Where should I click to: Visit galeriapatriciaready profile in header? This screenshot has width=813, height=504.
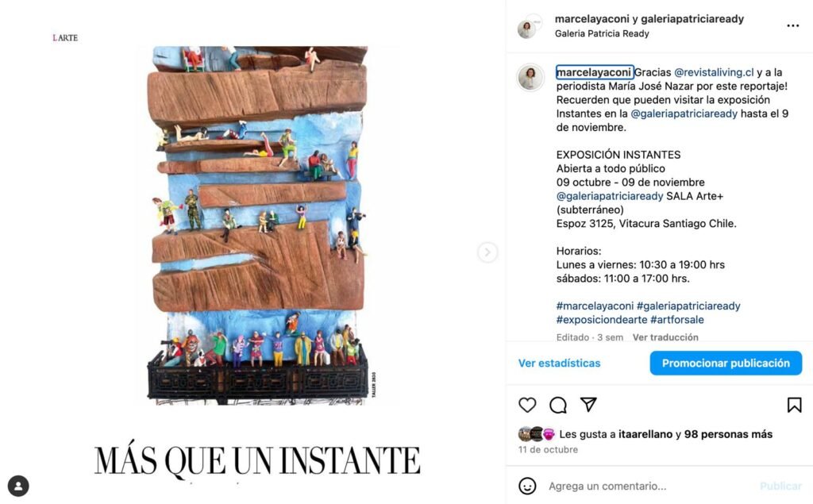pos(692,19)
